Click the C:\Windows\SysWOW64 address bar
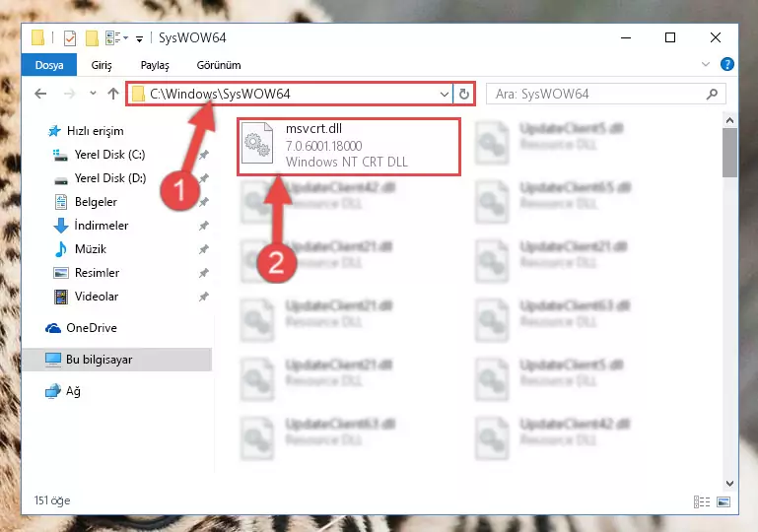The image size is (758, 532). pos(290,94)
